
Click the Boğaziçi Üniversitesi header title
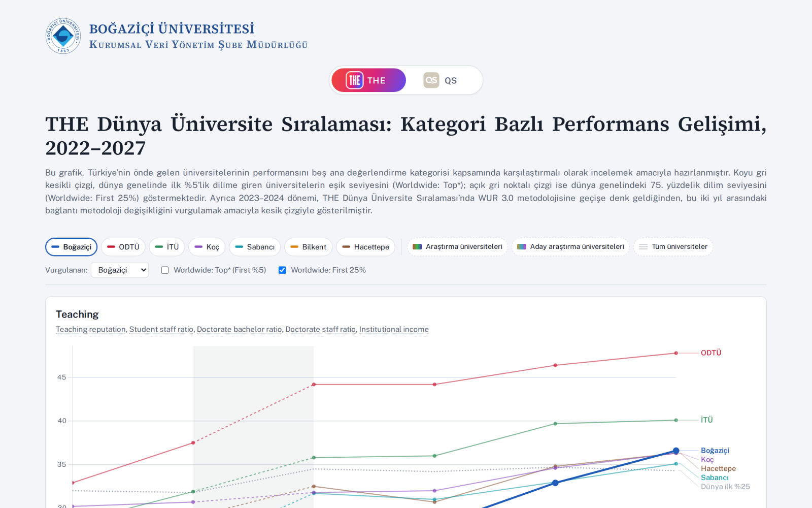[172, 28]
